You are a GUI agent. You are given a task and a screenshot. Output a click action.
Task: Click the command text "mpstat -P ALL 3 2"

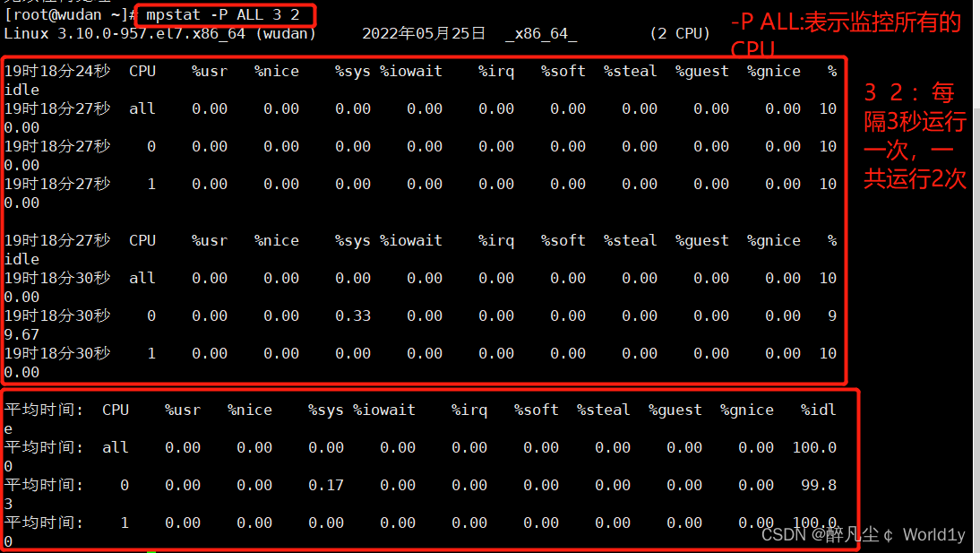[223, 15]
